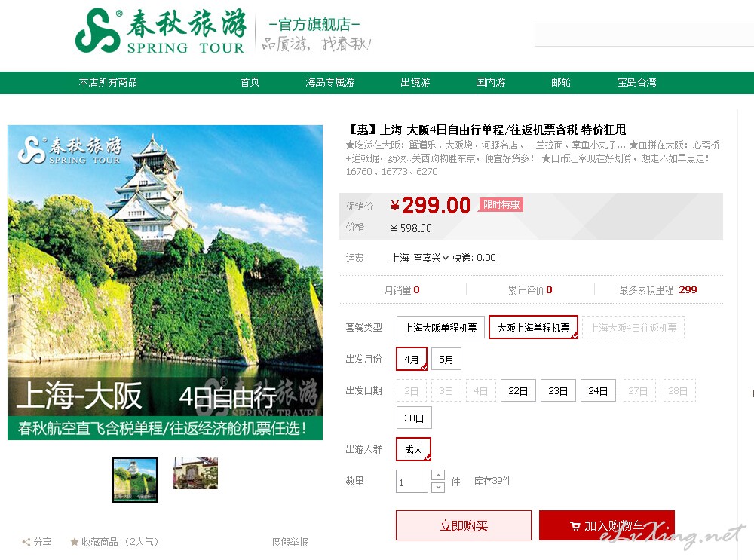Pick departure date 24日
The width and height of the screenshot is (754, 560).
pos(598,390)
